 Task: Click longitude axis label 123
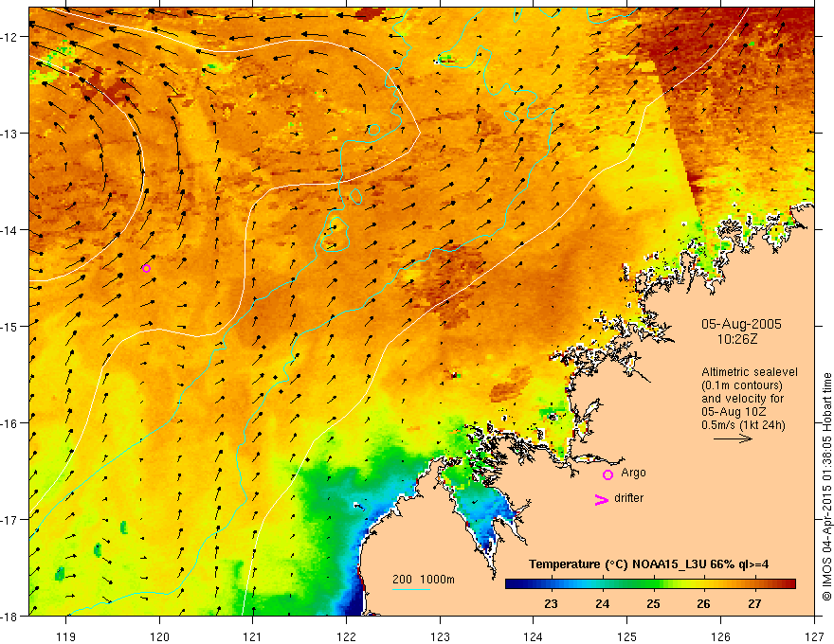click(x=440, y=637)
